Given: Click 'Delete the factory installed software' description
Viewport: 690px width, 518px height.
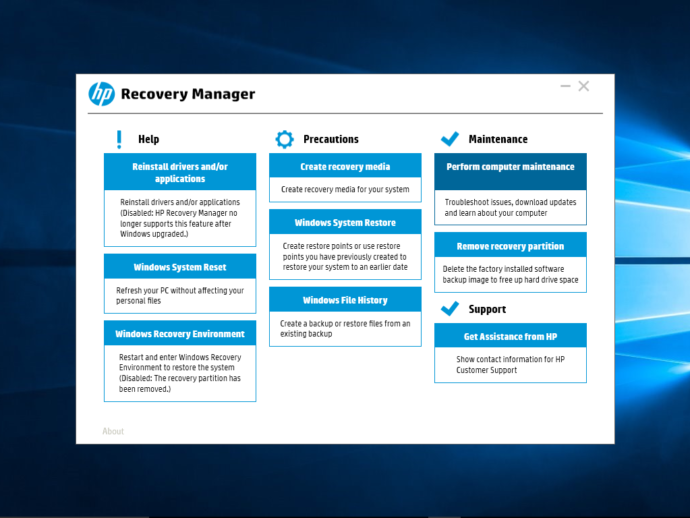Looking at the screenshot, I should click(510, 274).
